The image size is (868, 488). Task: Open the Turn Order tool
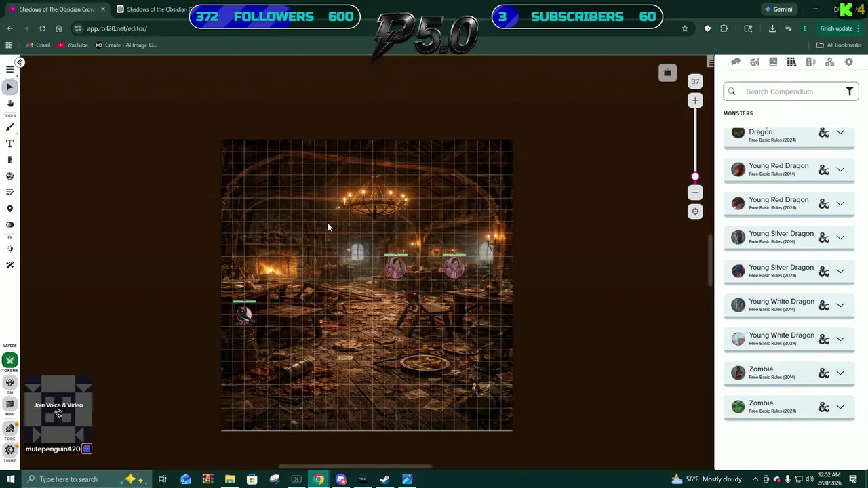9,192
